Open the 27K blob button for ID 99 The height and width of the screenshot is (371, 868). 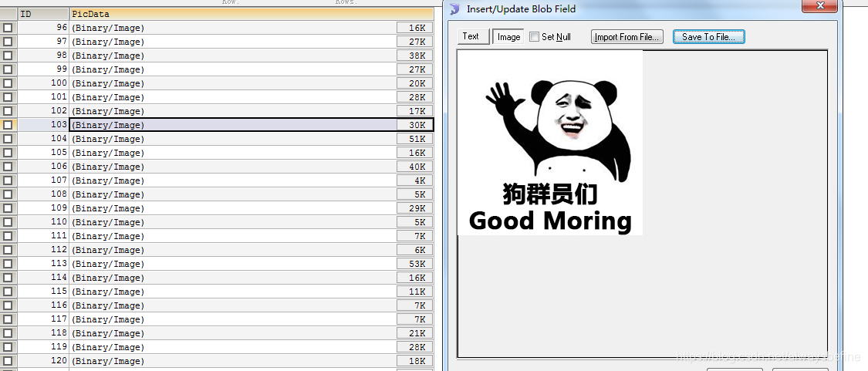(414, 69)
